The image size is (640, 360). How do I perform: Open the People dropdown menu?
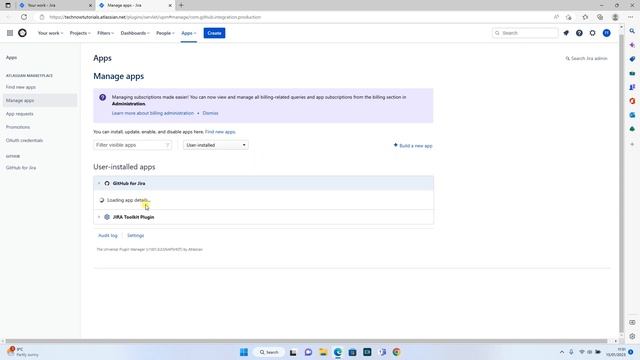tap(165, 33)
